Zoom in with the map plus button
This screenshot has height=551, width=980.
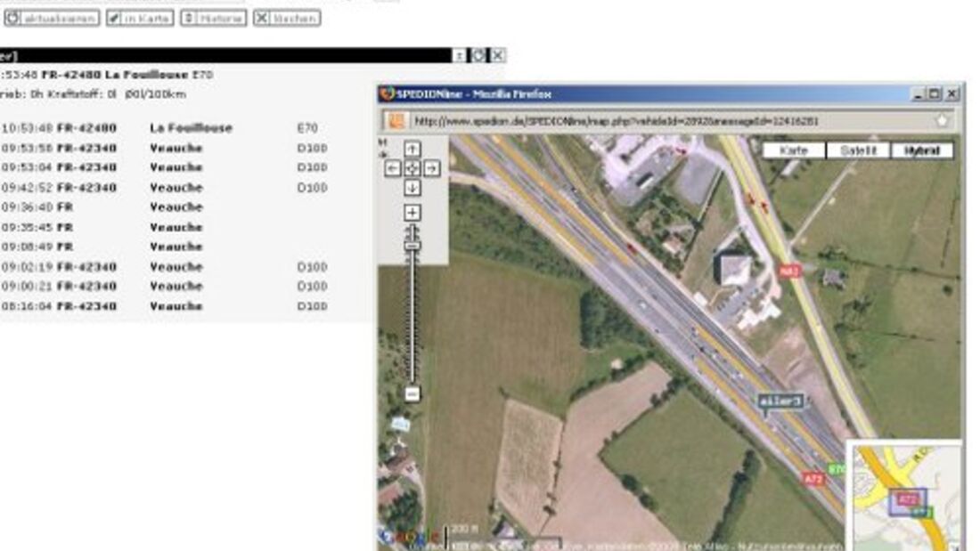coord(412,213)
